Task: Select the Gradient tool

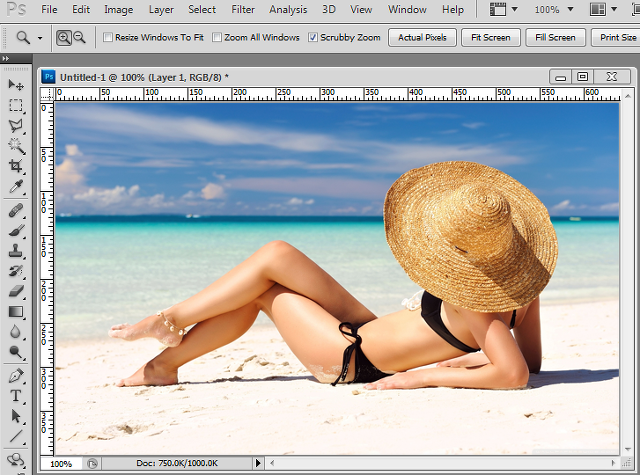Action: 16,312
